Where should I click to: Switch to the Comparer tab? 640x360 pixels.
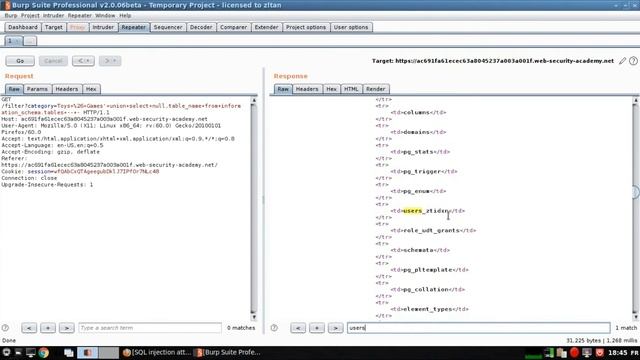[233, 27]
